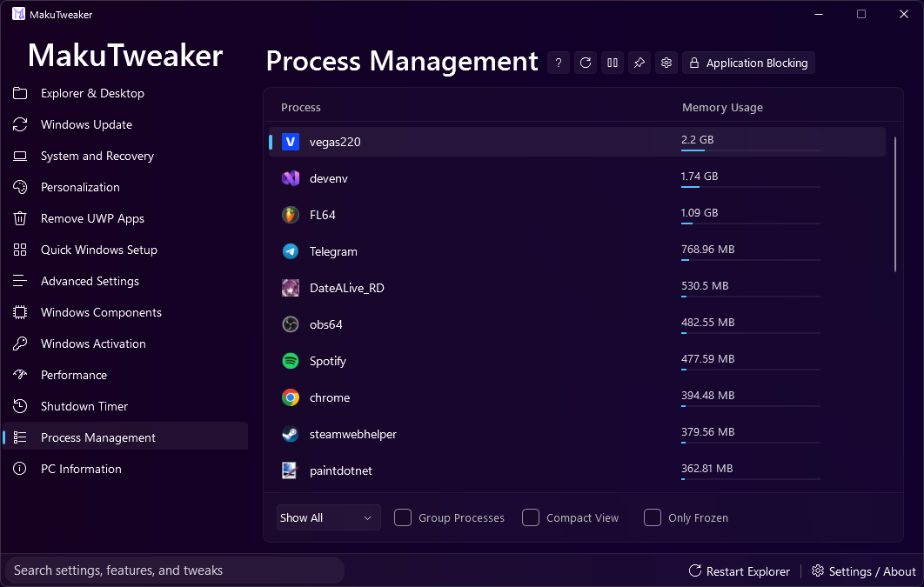Click the pin icon in header
Screen dimensions: 924x587
tap(639, 63)
